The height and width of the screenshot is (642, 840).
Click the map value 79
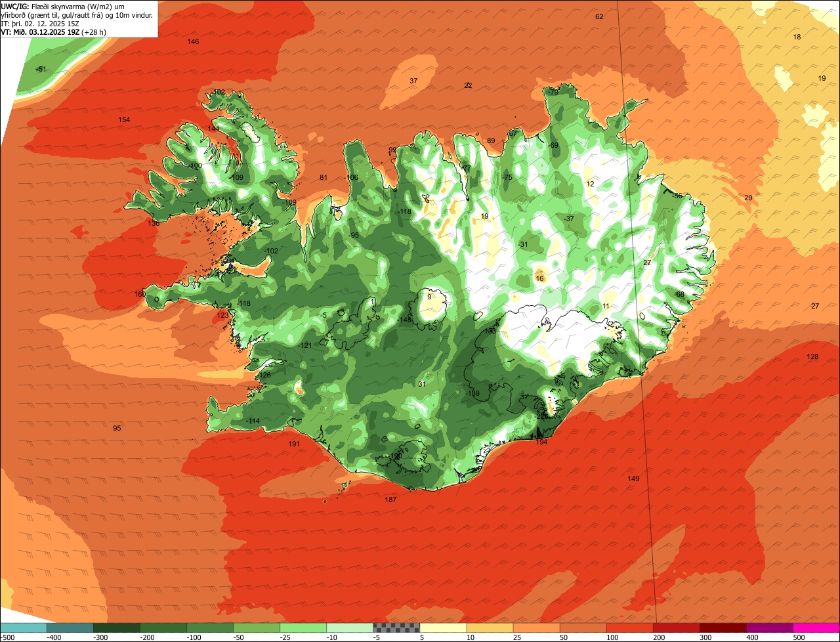[554, 93]
